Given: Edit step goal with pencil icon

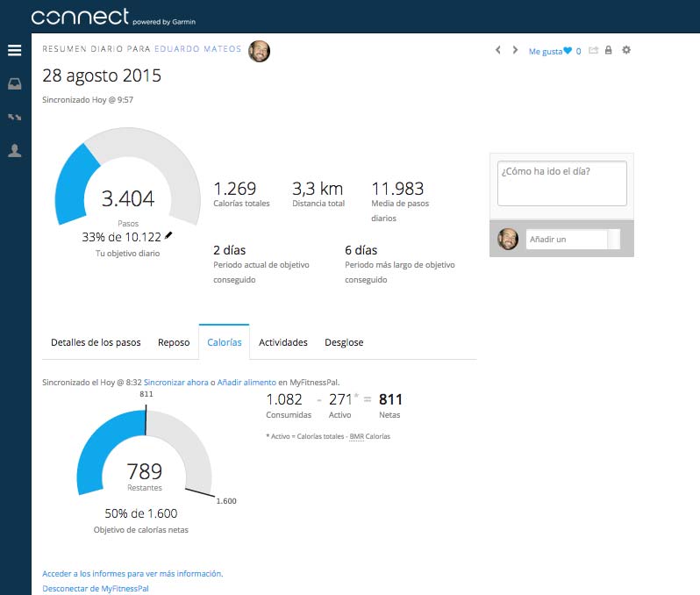Looking at the screenshot, I should pos(168,235).
